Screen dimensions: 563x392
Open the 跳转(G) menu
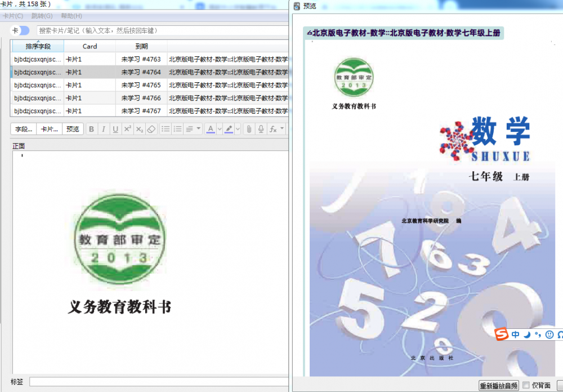(42, 16)
